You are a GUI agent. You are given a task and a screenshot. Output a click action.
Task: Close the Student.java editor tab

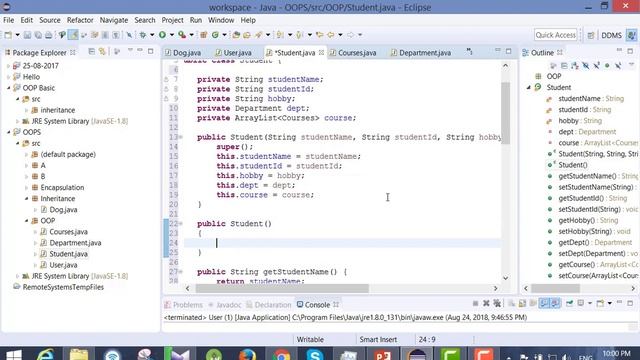pos(321,52)
